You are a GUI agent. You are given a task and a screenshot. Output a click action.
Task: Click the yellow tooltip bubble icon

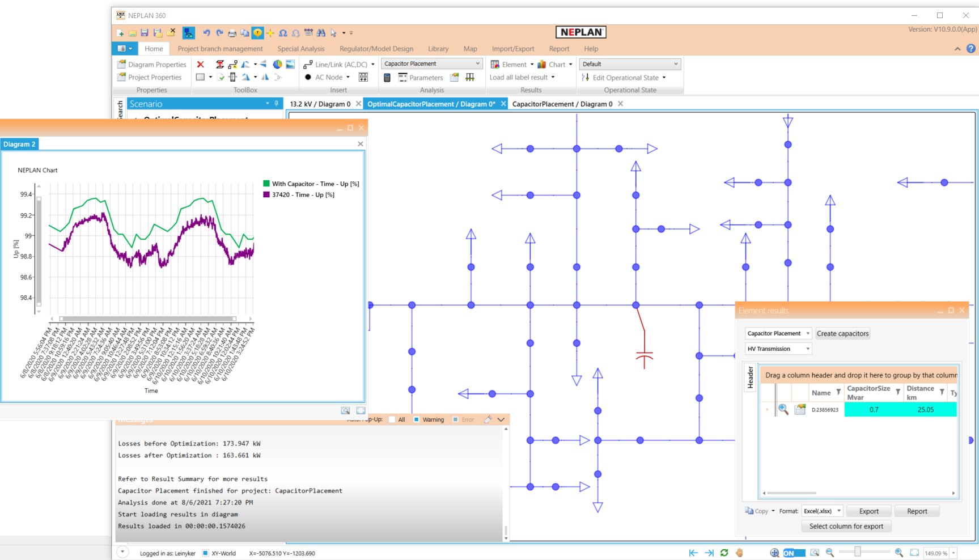click(x=257, y=33)
